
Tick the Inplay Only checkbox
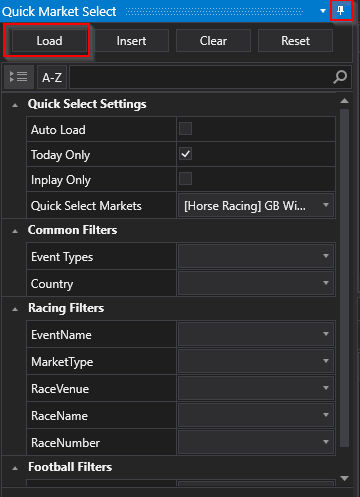coord(185,179)
